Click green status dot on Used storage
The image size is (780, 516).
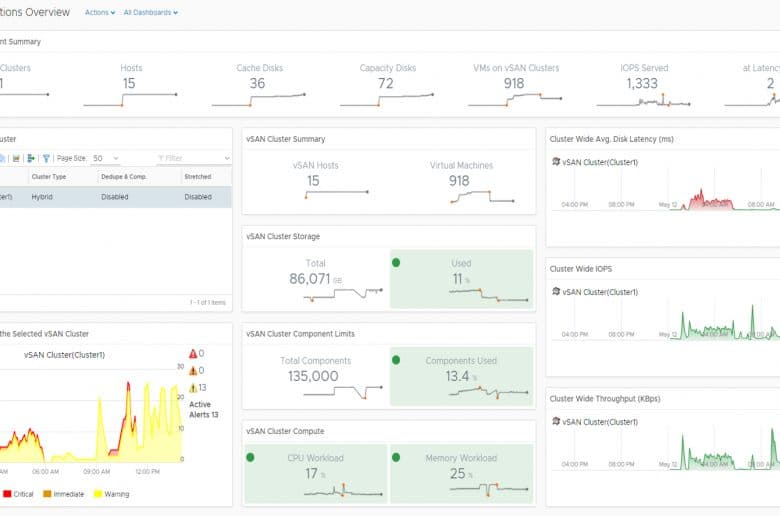coord(396,263)
